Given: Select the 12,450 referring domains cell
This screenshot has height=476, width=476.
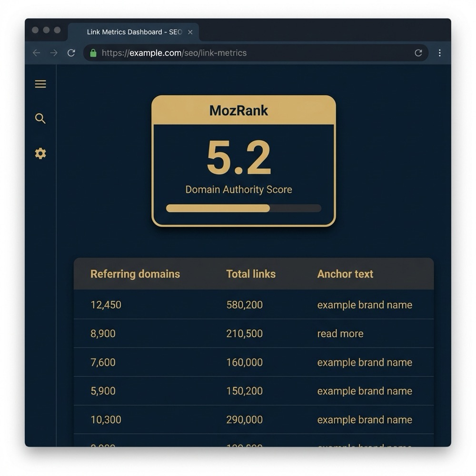Looking at the screenshot, I should (x=106, y=305).
